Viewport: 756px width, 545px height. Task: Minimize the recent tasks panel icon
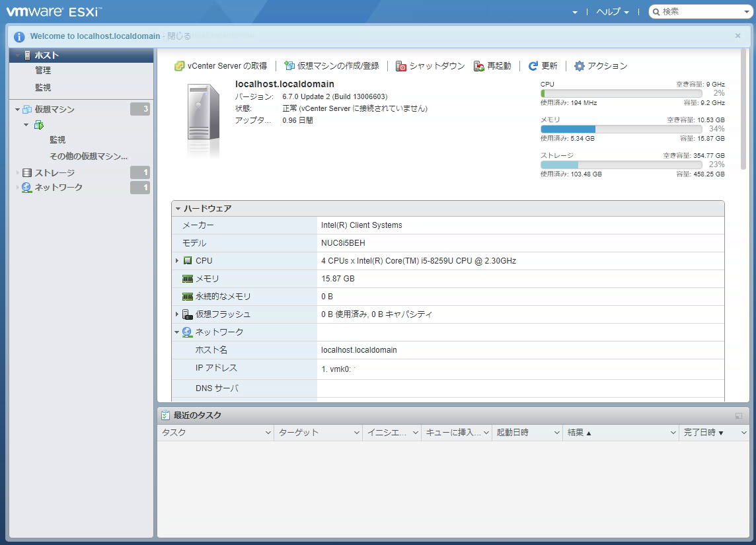pyautogui.click(x=739, y=416)
